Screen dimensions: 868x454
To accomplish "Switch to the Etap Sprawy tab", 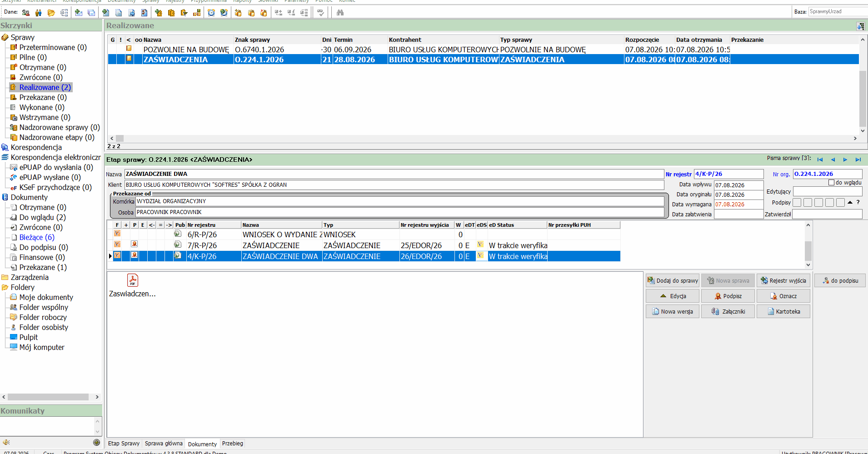I will click(124, 444).
